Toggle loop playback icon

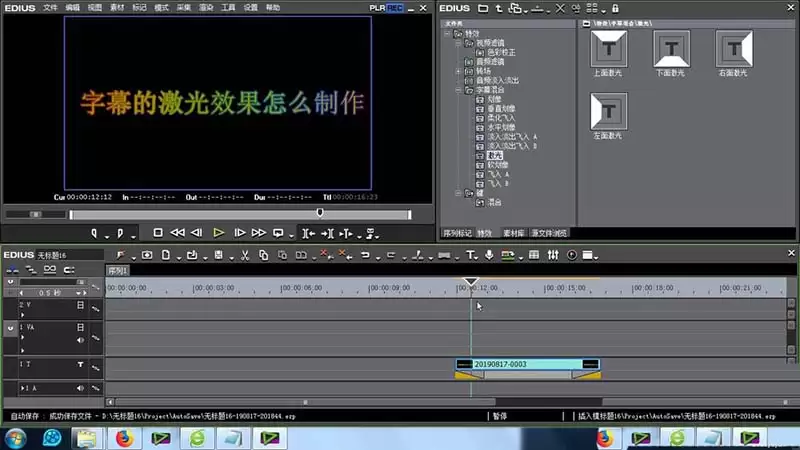(278, 233)
